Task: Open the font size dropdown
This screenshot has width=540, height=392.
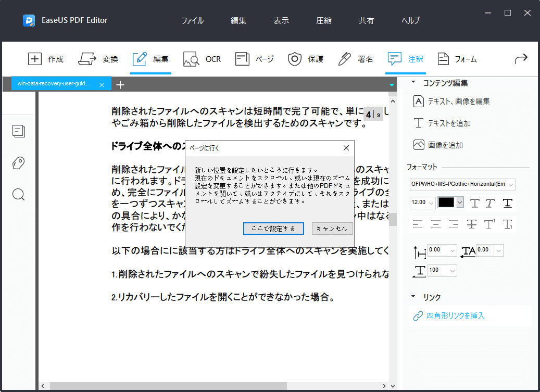Action: point(431,204)
